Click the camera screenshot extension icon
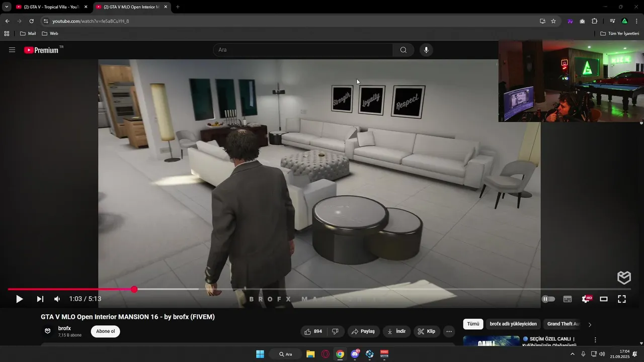The width and height of the screenshot is (644, 362). tap(582, 21)
